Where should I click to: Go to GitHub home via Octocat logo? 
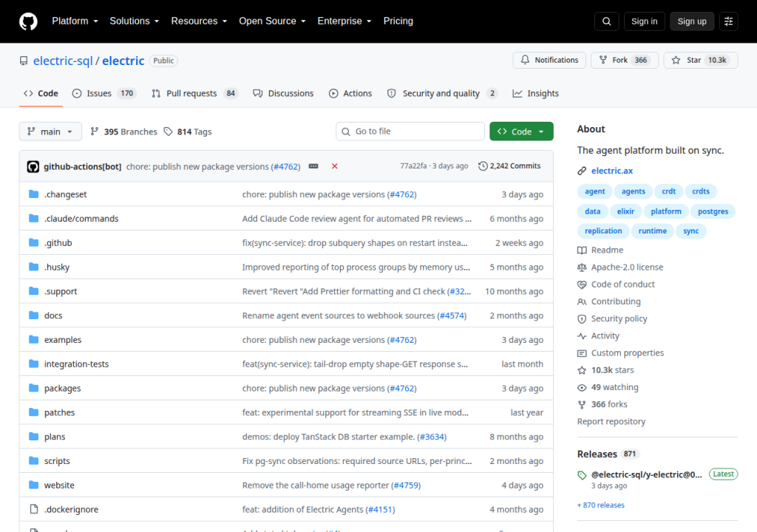click(29, 21)
